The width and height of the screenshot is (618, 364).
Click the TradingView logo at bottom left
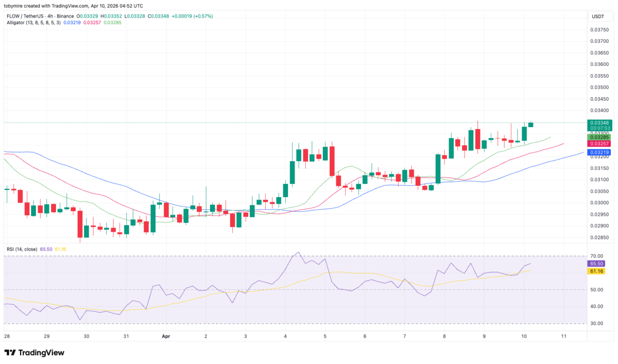pos(33,353)
